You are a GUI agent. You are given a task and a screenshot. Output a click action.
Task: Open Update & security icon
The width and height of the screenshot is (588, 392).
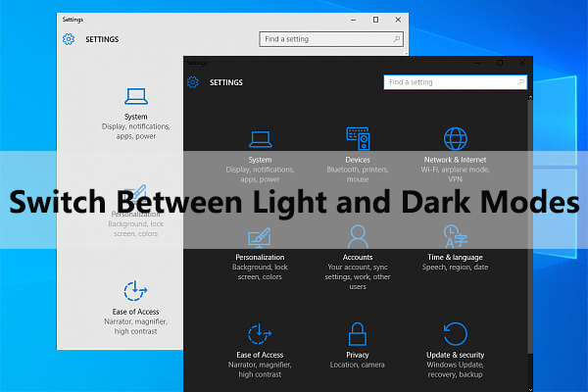tap(456, 334)
